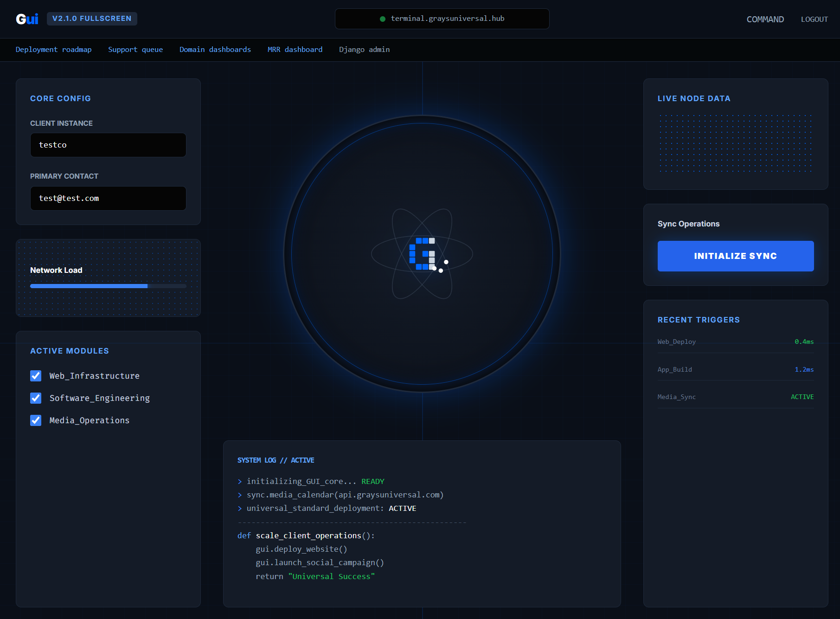Viewport: 840px width, 619px height.
Task: Click the gui.launch_social_campaign() code line
Action: [x=320, y=563]
